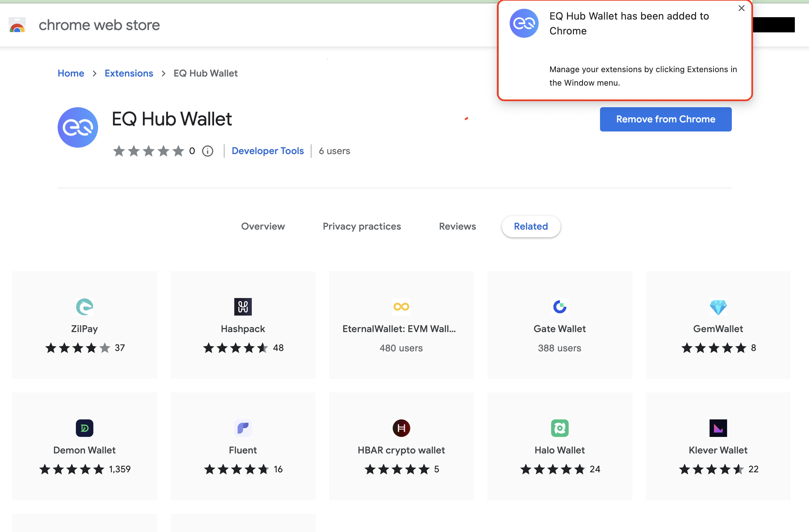Viewport: 809px width, 532px height.
Task: Click the EternalWallet infinity icon
Action: coord(401,307)
